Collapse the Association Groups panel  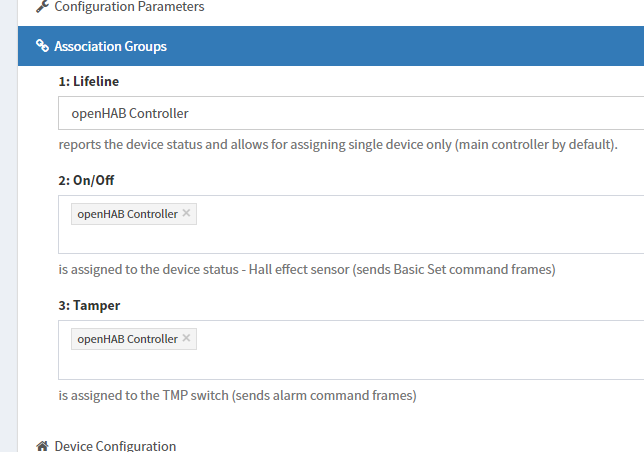(x=110, y=46)
